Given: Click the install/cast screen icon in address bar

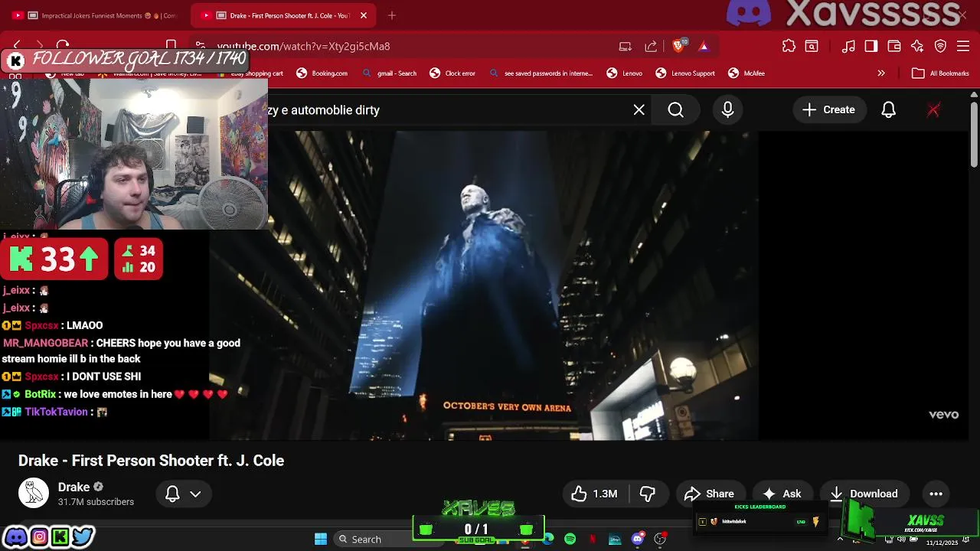Looking at the screenshot, I should (626, 47).
